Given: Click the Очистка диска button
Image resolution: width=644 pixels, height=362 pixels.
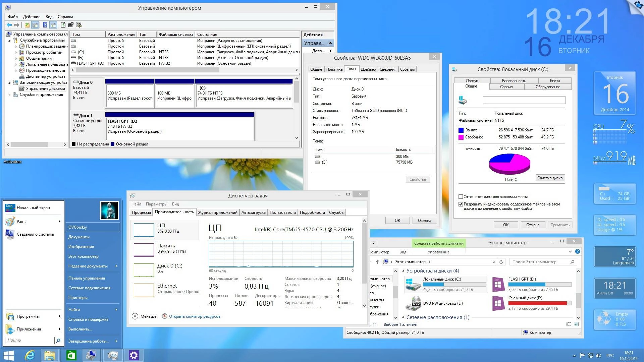Looking at the screenshot, I should pyautogui.click(x=550, y=178).
